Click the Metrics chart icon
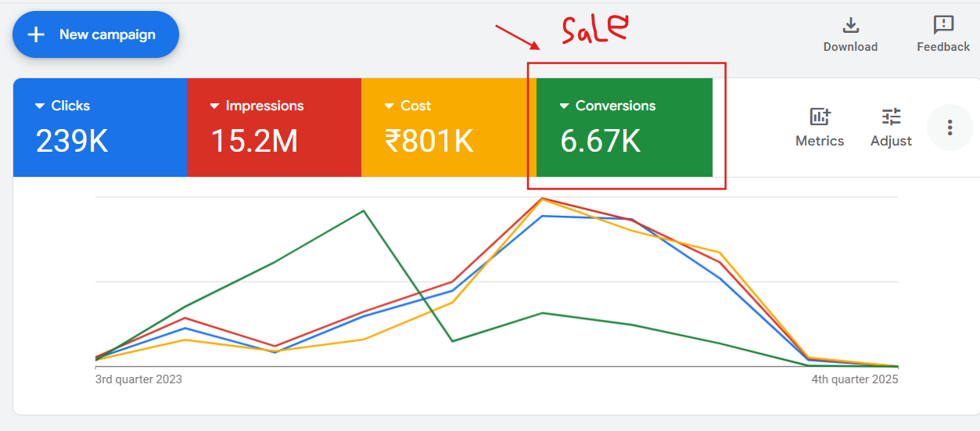Screen dimensions: 980x431 (x=820, y=117)
